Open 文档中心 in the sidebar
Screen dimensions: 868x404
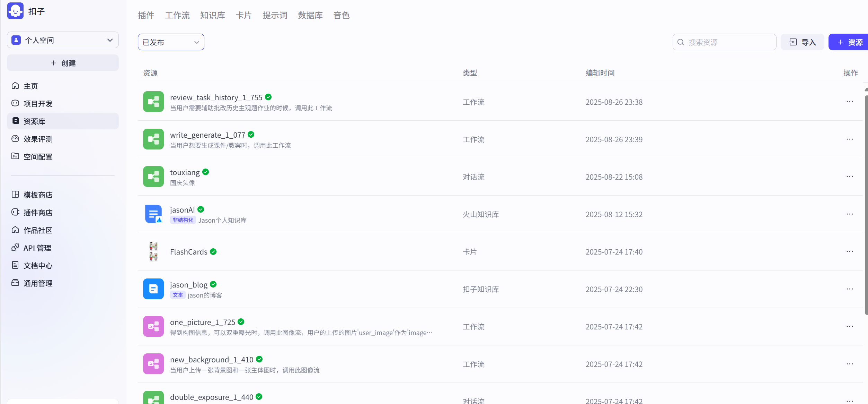pyautogui.click(x=37, y=266)
